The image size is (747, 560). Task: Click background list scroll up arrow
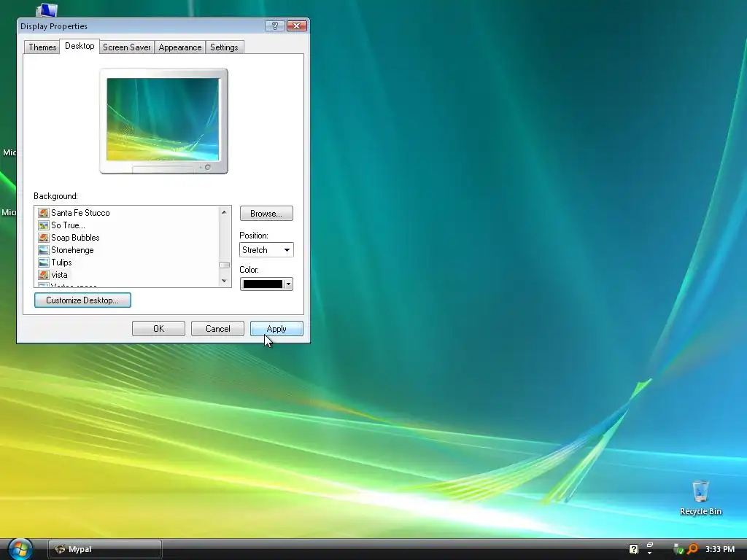[x=225, y=212]
